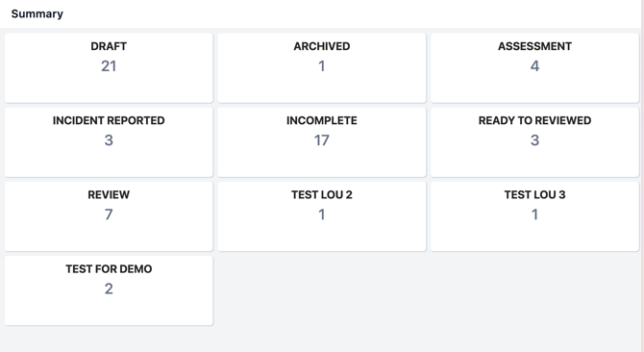Click the TEST FOR DEMO card
This screenshot has height=352, width=644.
point(109,290)
